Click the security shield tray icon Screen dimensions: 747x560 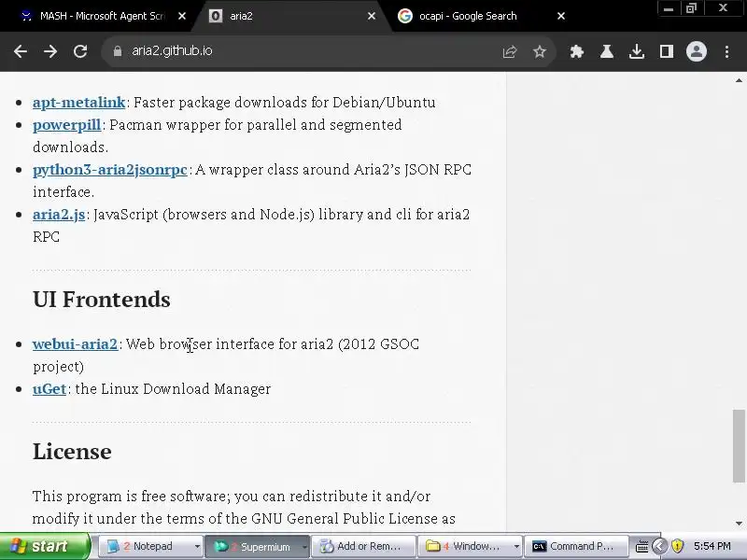pos(677,546)
